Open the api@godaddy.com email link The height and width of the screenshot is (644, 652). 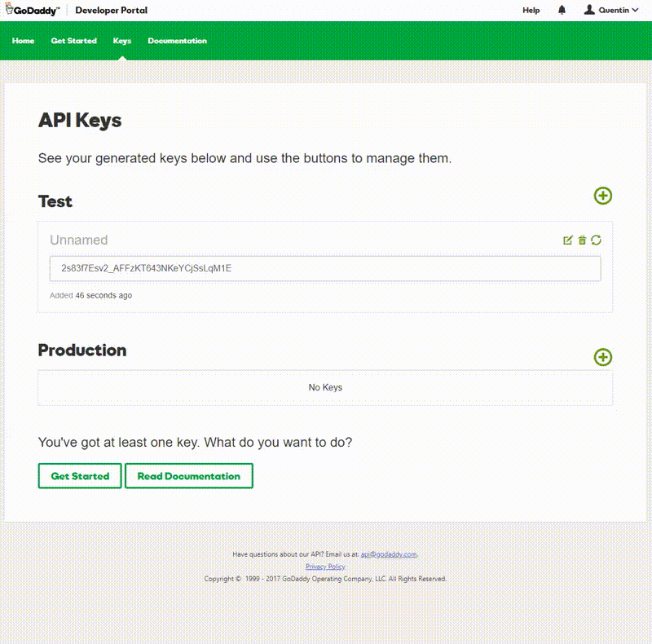391,554
